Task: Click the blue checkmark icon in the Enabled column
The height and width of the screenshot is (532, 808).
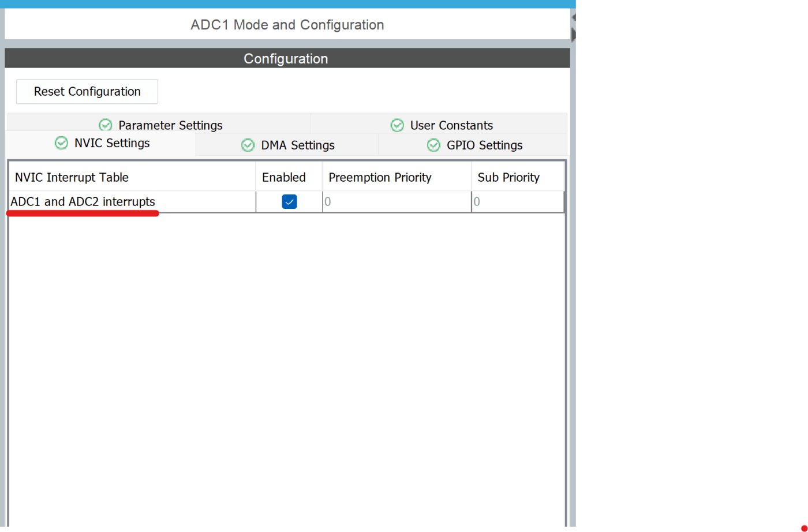Action: pyautogui.click(x=289, y=201)
